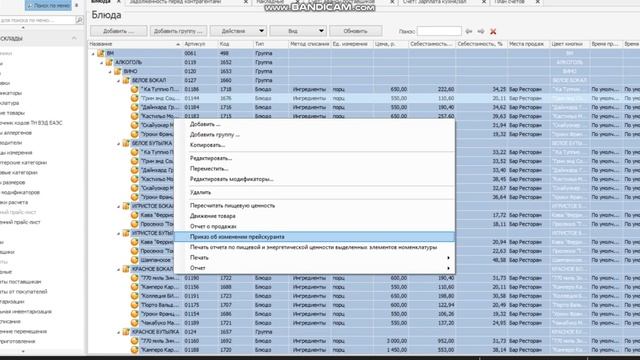The image size is (640, 360).
Task: Click the folder icon of ИГРИСТОЕ БУТЫЛКА
Action: pyautogui.click(x=126, y=233)
